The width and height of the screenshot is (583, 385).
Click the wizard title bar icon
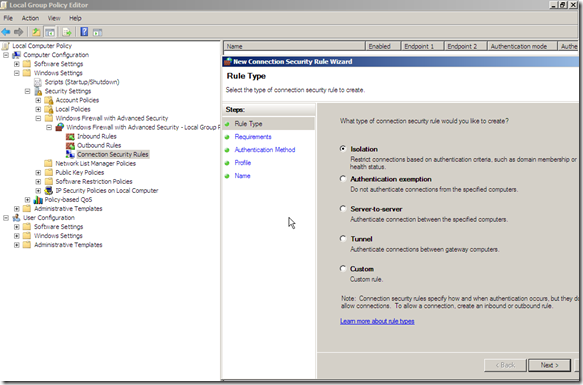(228, 61)
